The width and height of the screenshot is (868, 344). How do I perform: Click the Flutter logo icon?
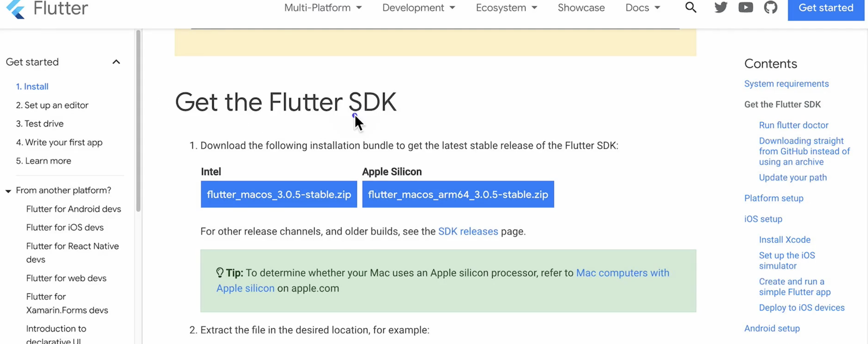pyautogui.click(x=16, y=9)
